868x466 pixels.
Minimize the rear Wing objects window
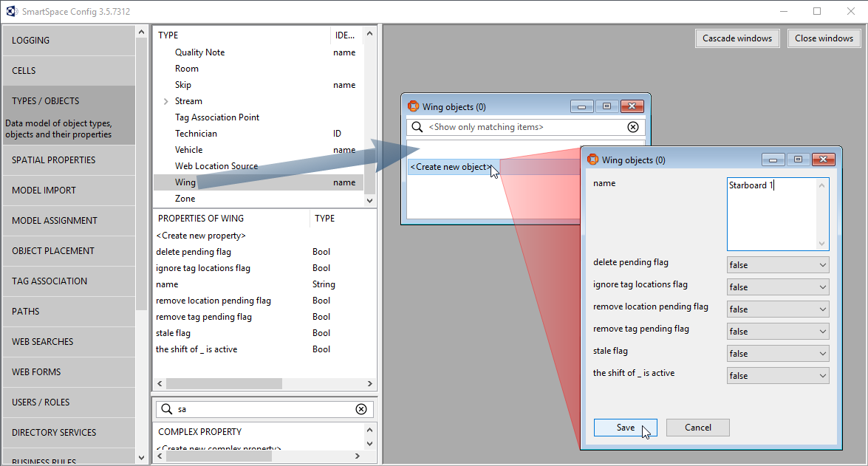click(582, 107)
